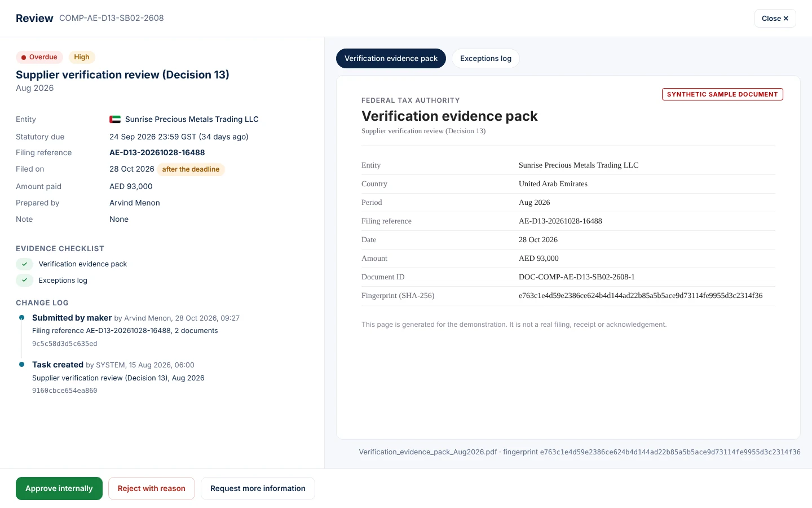Select Exceptions log in evidence checklist
The height and width of the screenshot is (508, 812).
tap(63, 281)
